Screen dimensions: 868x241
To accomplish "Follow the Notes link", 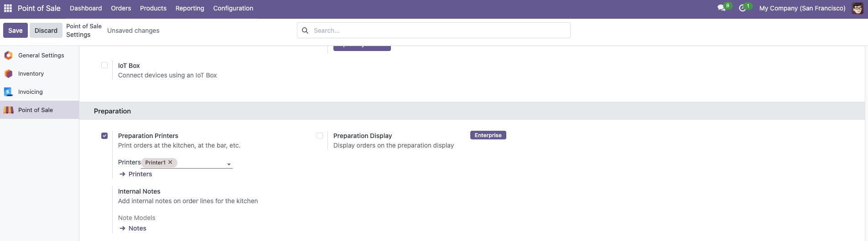I will click(x=137, y=228).
